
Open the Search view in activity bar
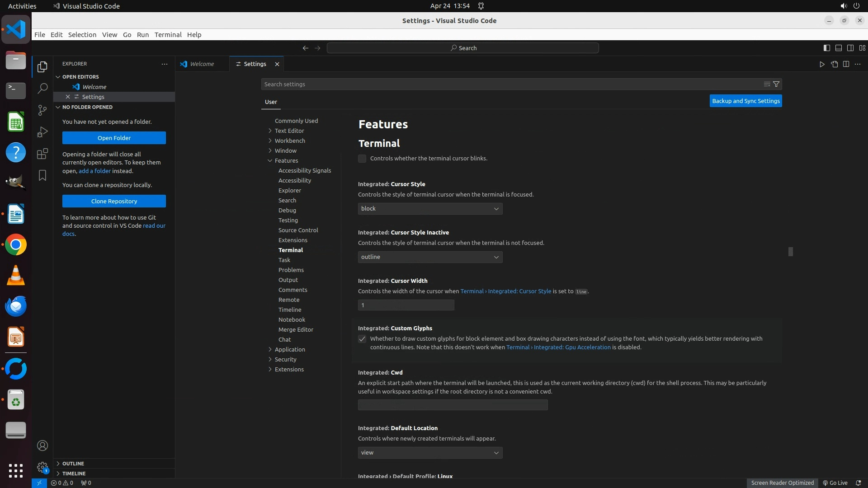(42, 89)
